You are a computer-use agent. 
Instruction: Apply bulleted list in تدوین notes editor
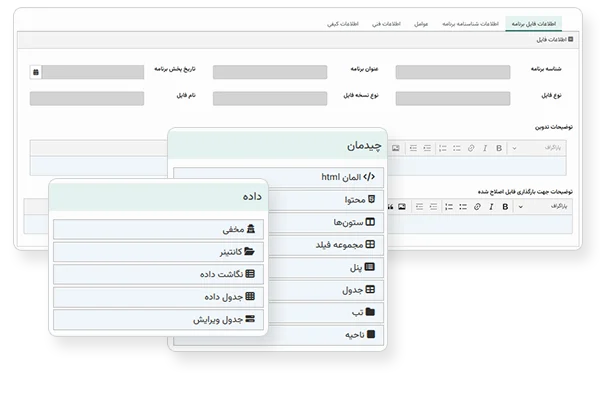457,148
